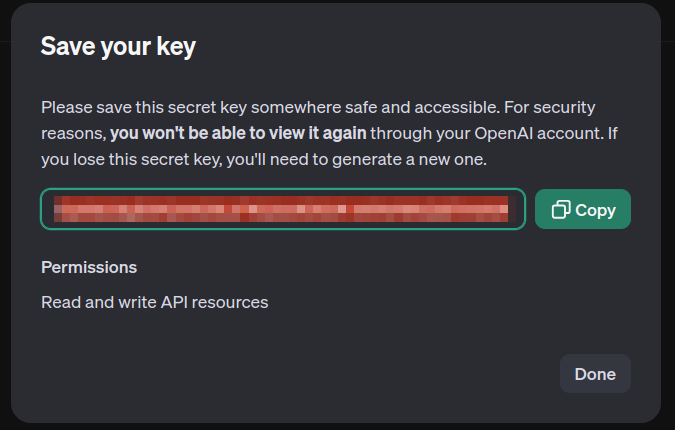Click the copy icon beside the key

[561, 210]
